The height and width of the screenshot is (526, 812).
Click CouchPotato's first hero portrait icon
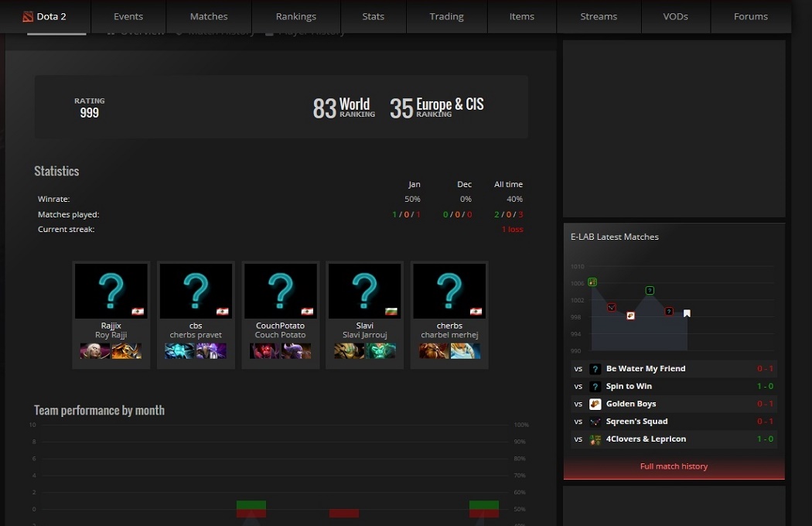coord(264,351)
